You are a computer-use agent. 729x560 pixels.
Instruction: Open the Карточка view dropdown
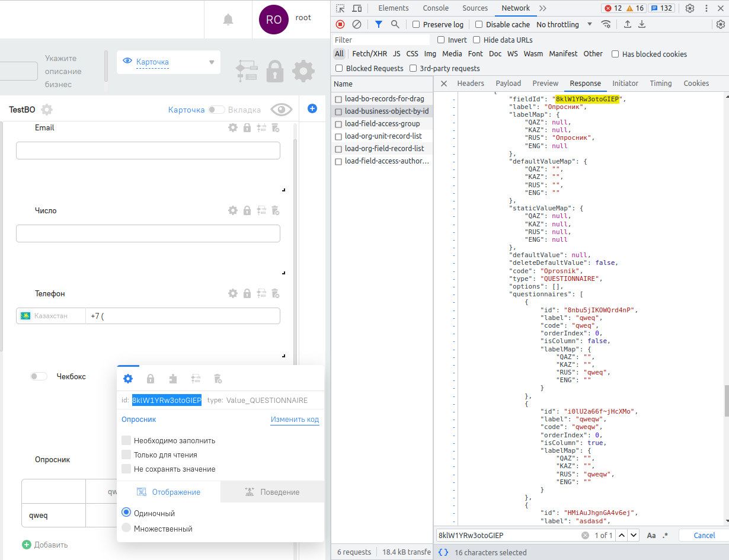[x=168, y=62]
